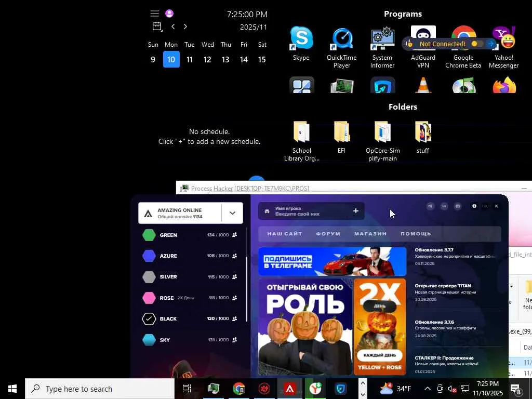Click the taskbar toolbar up arrow
532x399 pixels.
tap(362, 383)
